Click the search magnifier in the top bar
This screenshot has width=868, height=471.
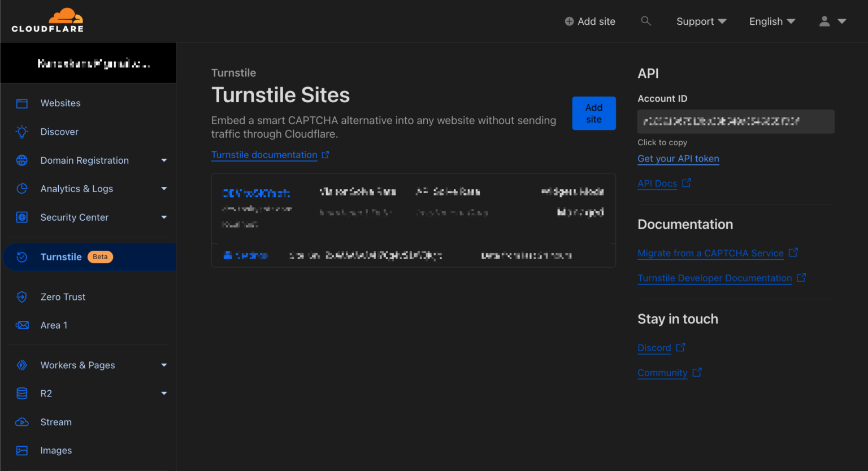[x=646, y=21]
